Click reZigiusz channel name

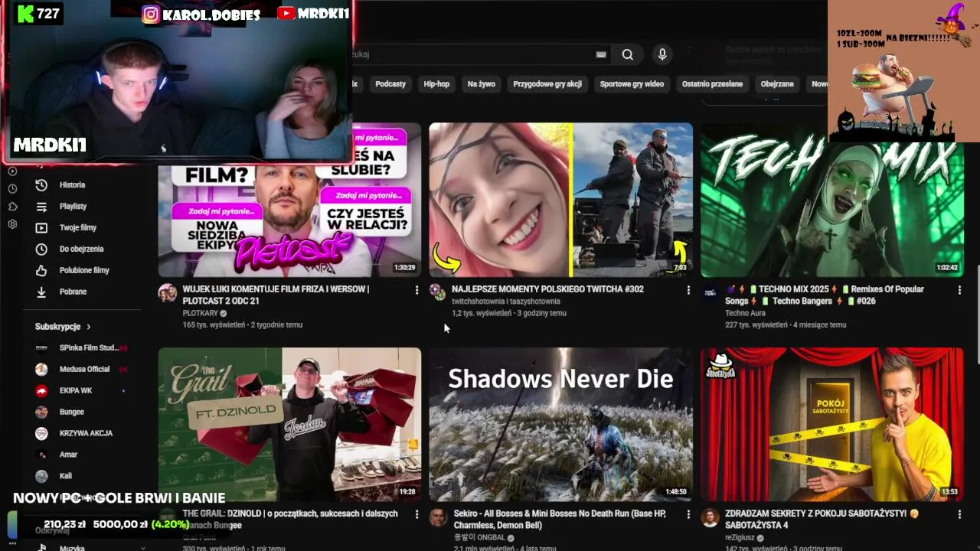point(740,537)
